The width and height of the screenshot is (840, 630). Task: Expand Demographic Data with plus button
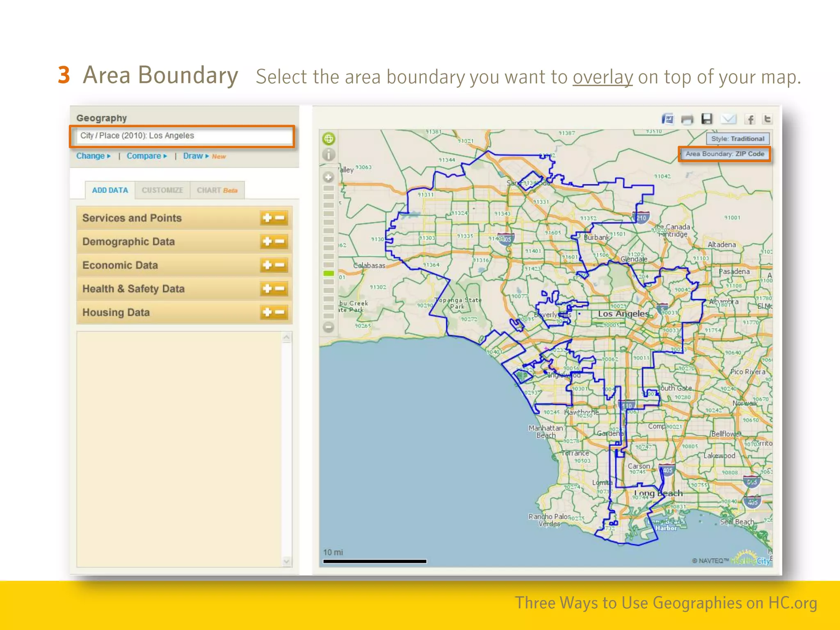click(267, 242)
